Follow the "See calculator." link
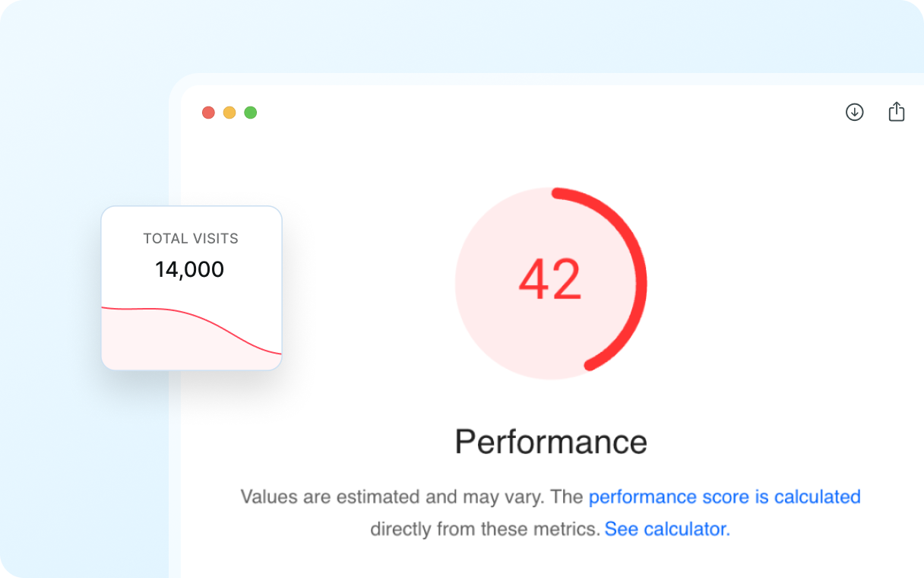924x578 pixels. click(x=667, y=529)
